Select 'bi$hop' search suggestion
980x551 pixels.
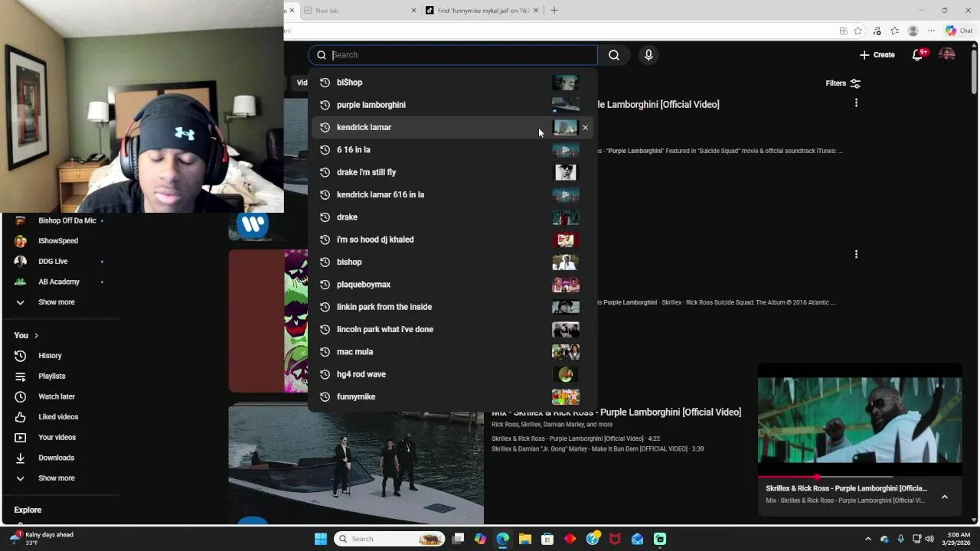(452, 83)
